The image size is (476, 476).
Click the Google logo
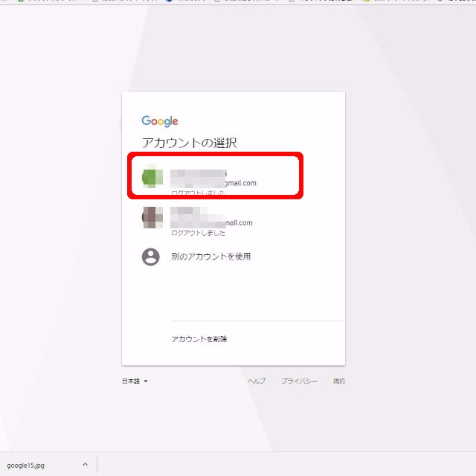(160, 121)
